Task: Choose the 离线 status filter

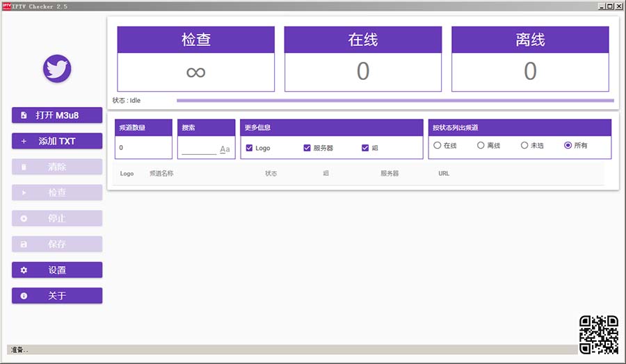Action: [x=481, y=146]
